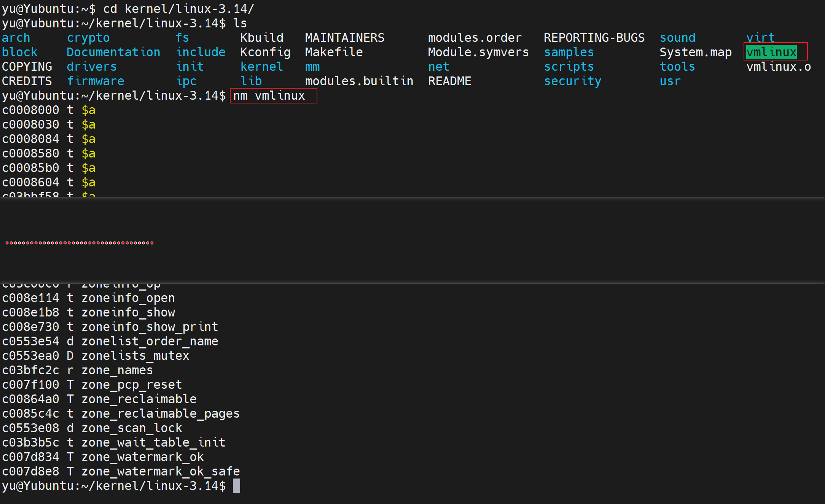Click the symbol 'zoneinfo_show_print'
This screenshot has height=504, width=825.
[x=150, y=327]
